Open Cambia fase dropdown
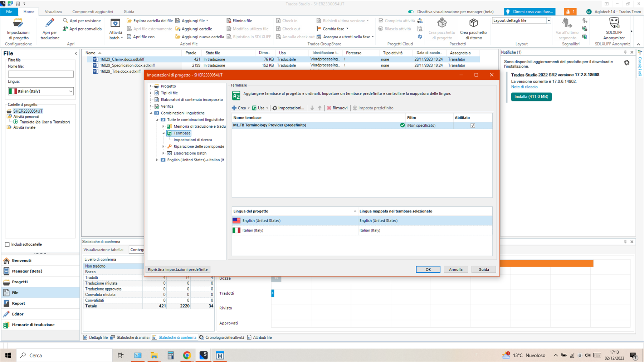644x362 pixels. [332, 29]
